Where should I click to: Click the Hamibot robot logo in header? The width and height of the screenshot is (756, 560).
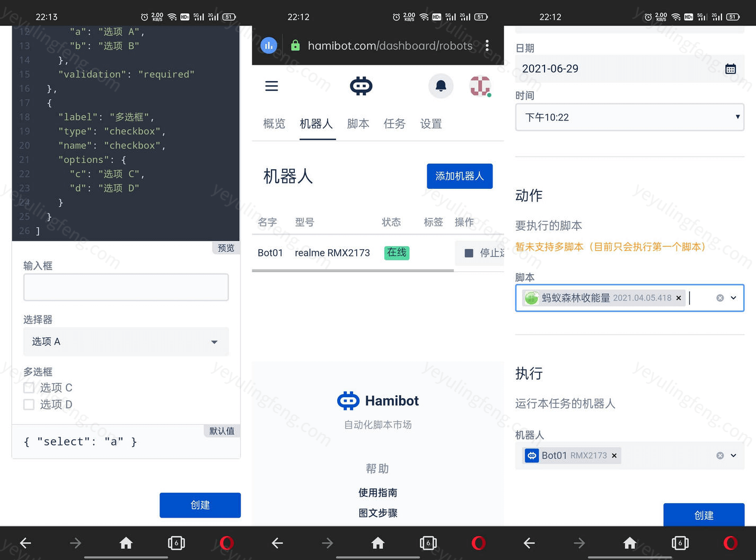pos(361,86)
